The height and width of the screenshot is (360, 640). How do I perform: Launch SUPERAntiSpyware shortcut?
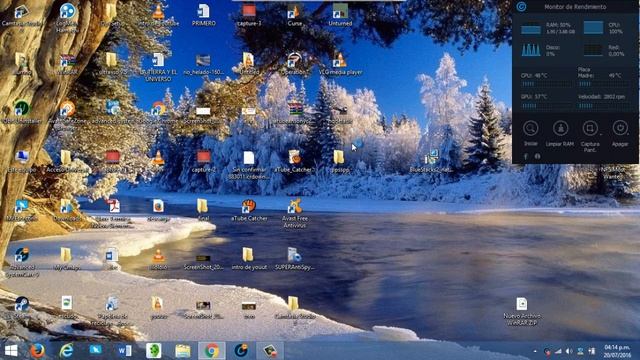[294, 258]
